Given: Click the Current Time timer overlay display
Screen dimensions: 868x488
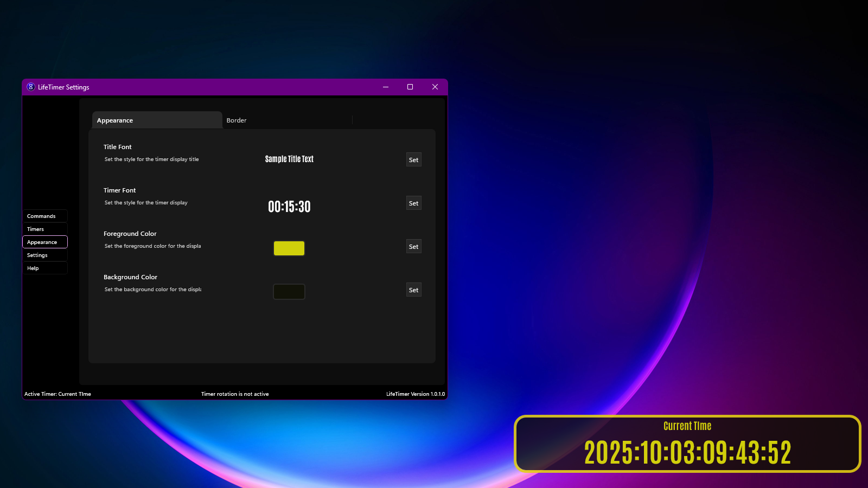Looking at the screenshot, I should 687,445.
